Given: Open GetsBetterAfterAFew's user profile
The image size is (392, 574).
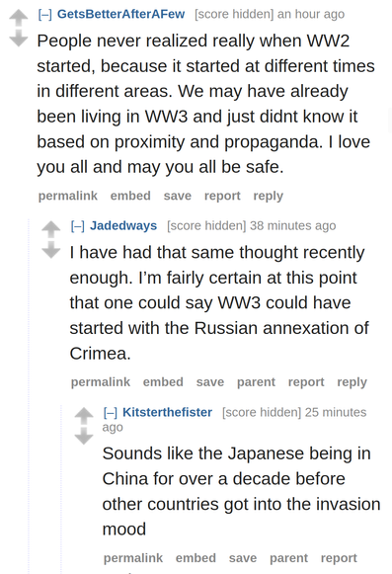Looking at the screenshot, I should [x=120, y=14].
